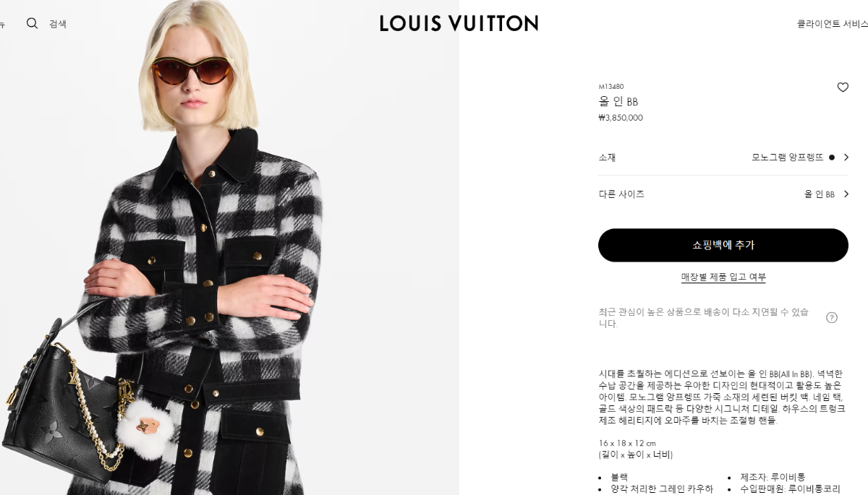Open the delivery delay help question icon
The image size is (868, 495).
click(832, 317)
